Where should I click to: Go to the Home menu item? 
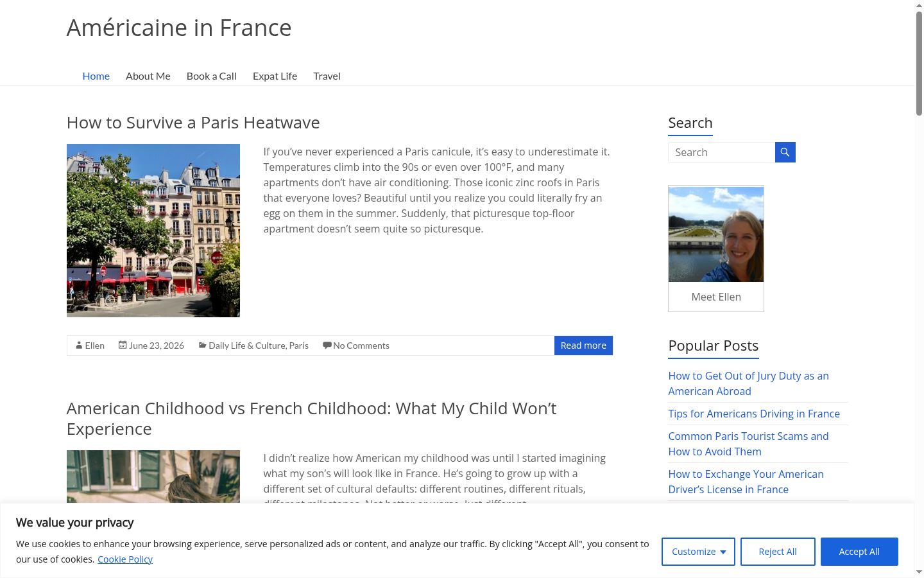(x=96, y=76)
